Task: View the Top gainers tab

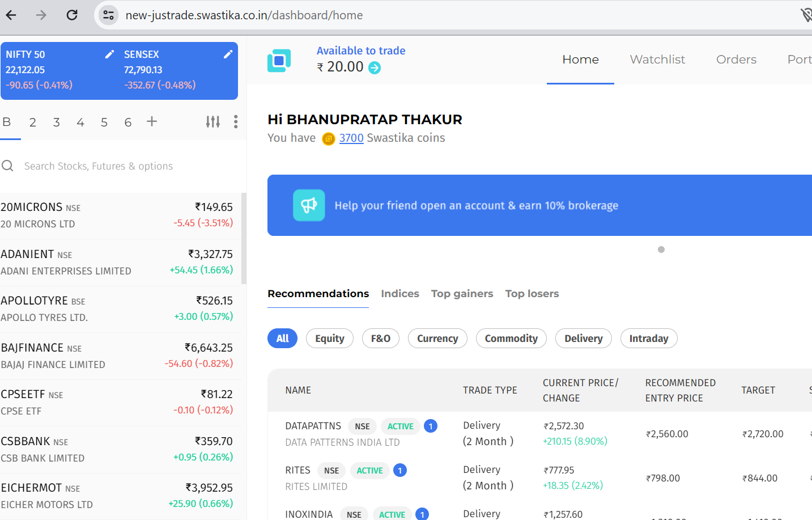Action: (x=462, y=294)
